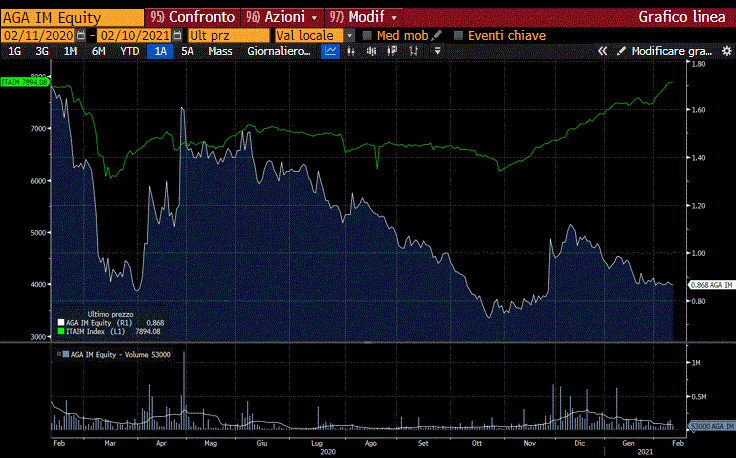
Task: Switch to the YTD range tab
Action: [129, 51]
